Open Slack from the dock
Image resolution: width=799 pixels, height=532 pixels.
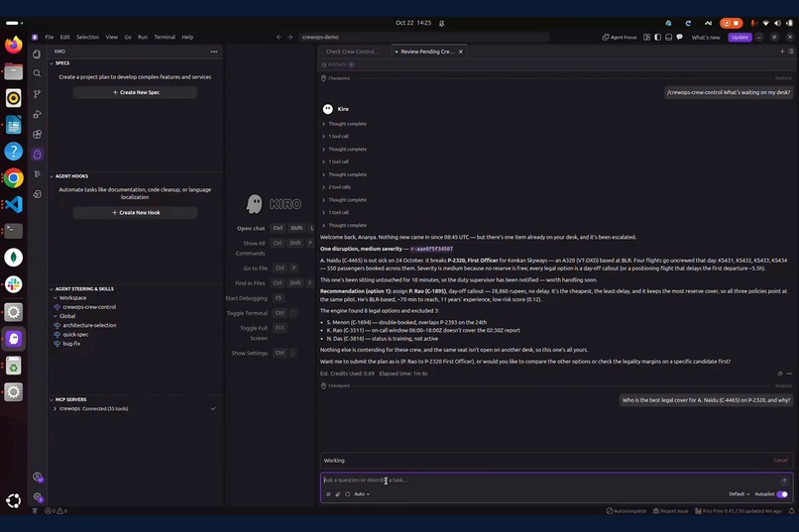(x=14, y=284)
